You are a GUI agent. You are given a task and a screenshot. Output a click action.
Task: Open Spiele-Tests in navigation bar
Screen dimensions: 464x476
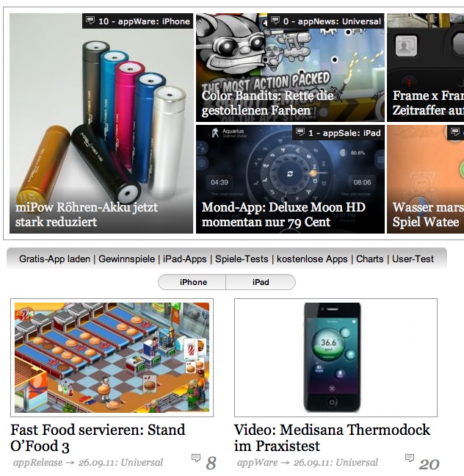[x=242, y=259]
